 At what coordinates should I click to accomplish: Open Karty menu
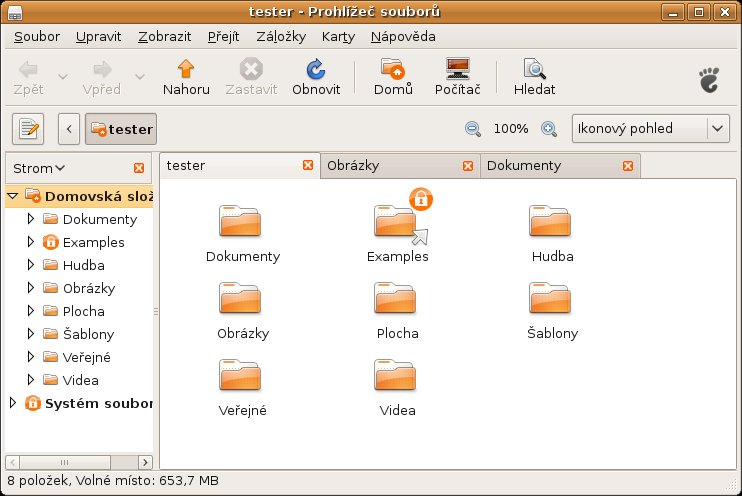click(x=338, y=36)
